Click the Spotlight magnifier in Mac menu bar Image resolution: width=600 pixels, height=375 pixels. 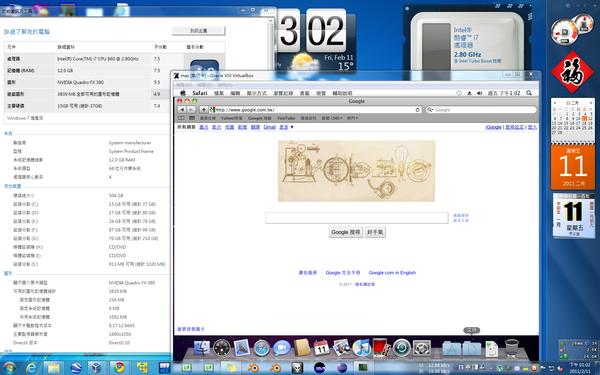point(529,93)
